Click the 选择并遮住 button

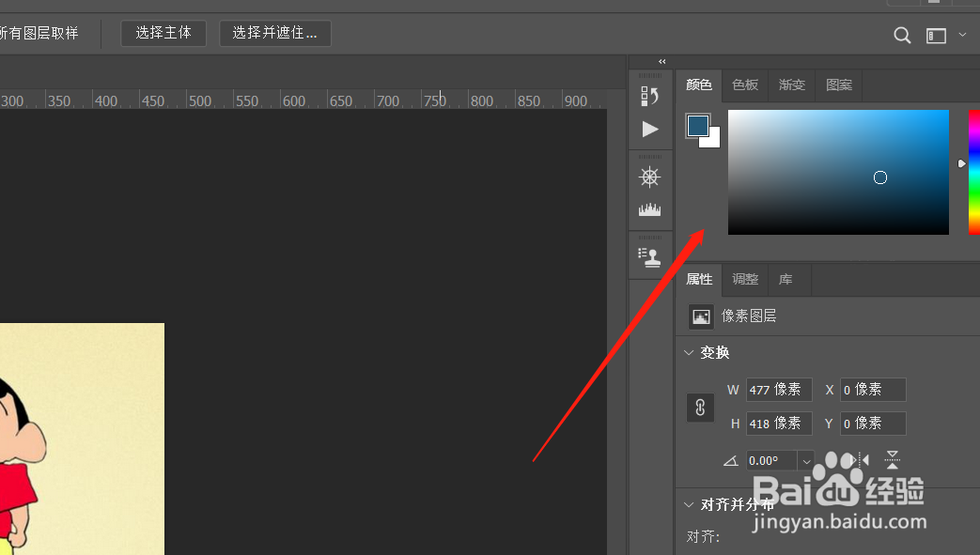pos(274,33)
